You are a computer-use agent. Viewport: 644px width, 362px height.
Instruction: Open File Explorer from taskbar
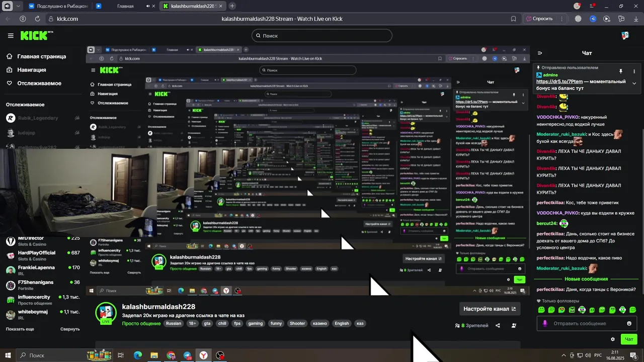tap(154, 355)
